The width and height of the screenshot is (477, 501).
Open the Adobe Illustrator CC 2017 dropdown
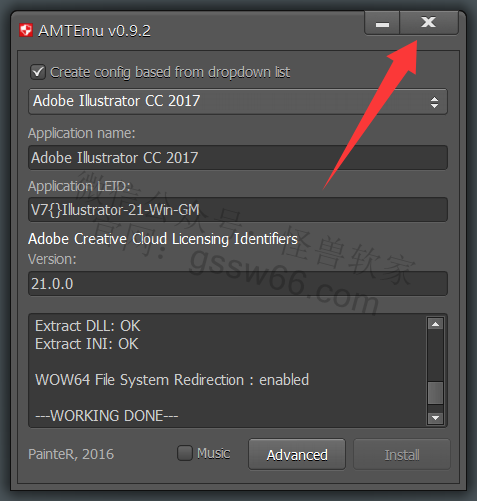coord(238,101)
